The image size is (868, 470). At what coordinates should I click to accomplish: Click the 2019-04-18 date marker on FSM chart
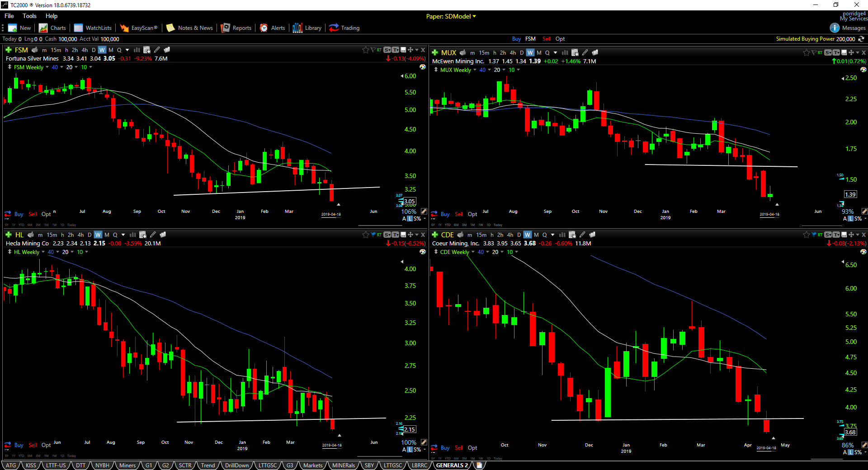[x=331, y=214]
